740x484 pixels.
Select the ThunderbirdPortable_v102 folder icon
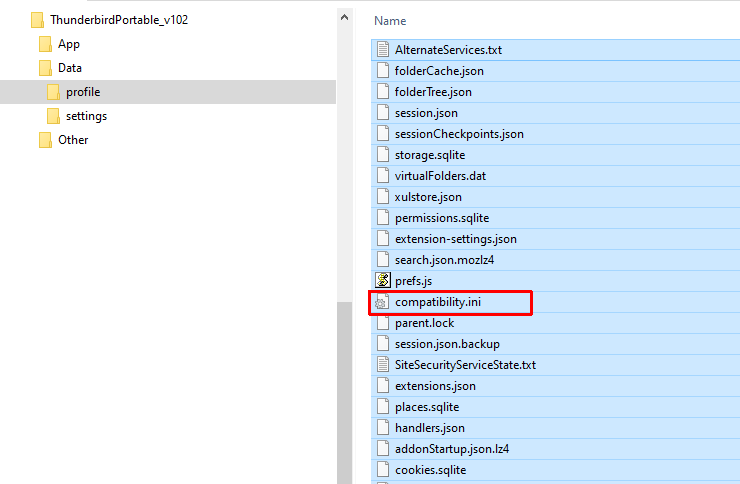point(37,20)
